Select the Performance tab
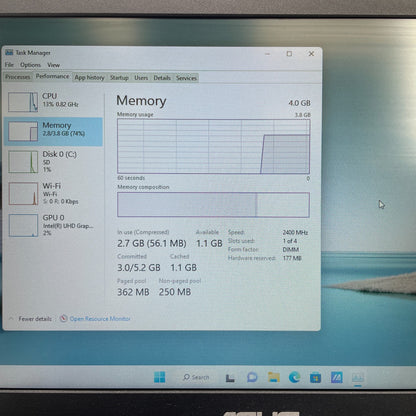416x416 pixels. (x=52, y=76)
